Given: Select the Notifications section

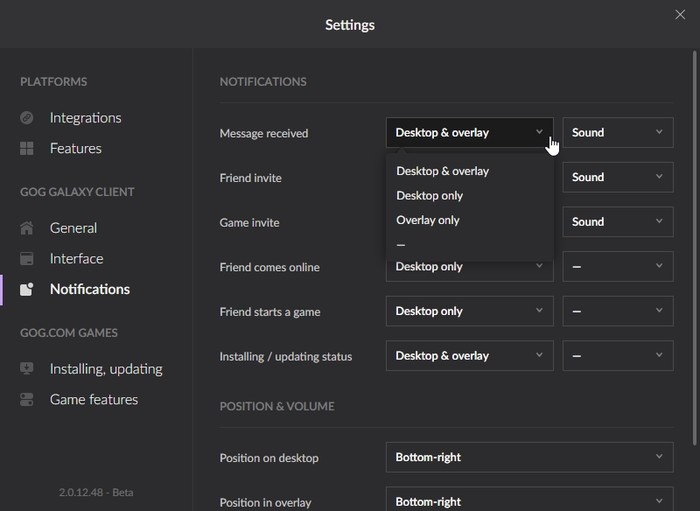Looking at the screenshot, I should (90, 289).
